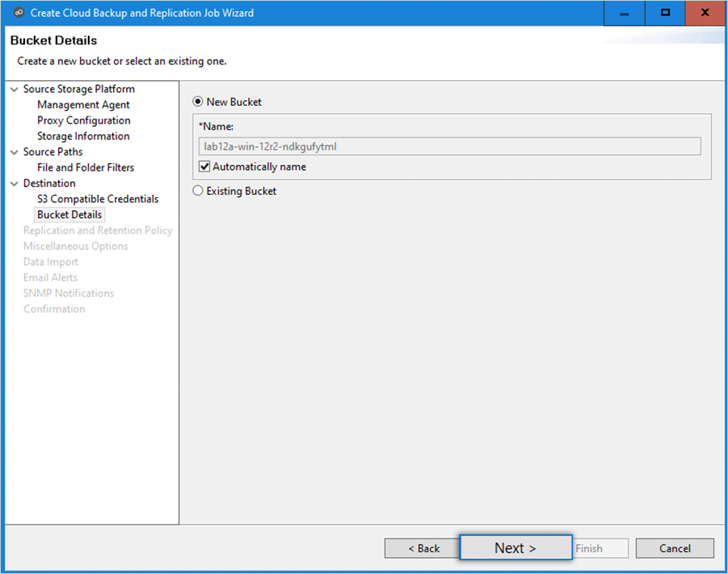Uncheck the Automatically name checkbox

[x=204, y=167]
